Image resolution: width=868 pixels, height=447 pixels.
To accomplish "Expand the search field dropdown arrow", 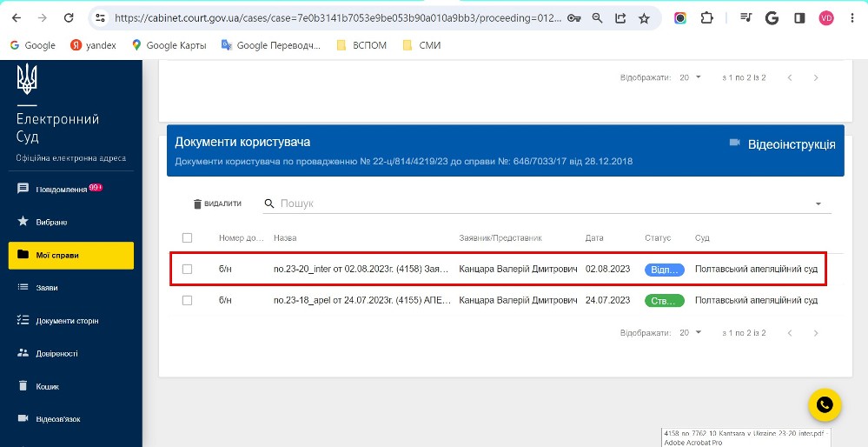I will [x=818, y=203].
